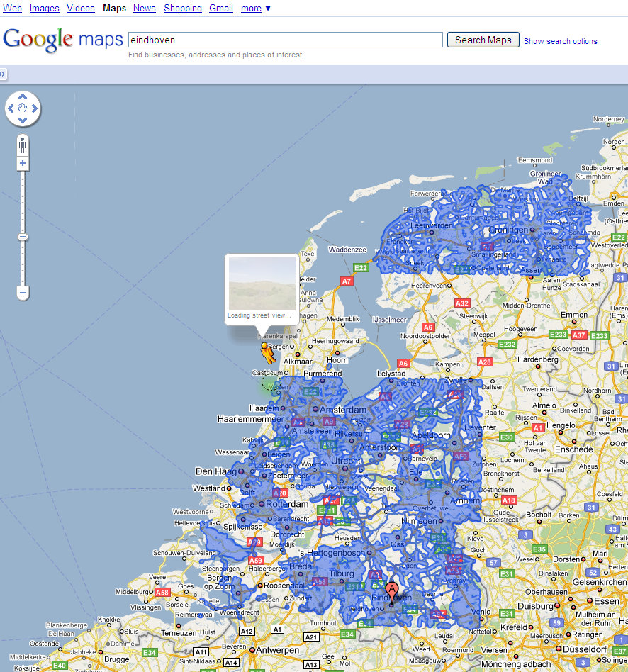Open the Images link
This screenshot has width=628, height=672.
click(x=44, y=8)
